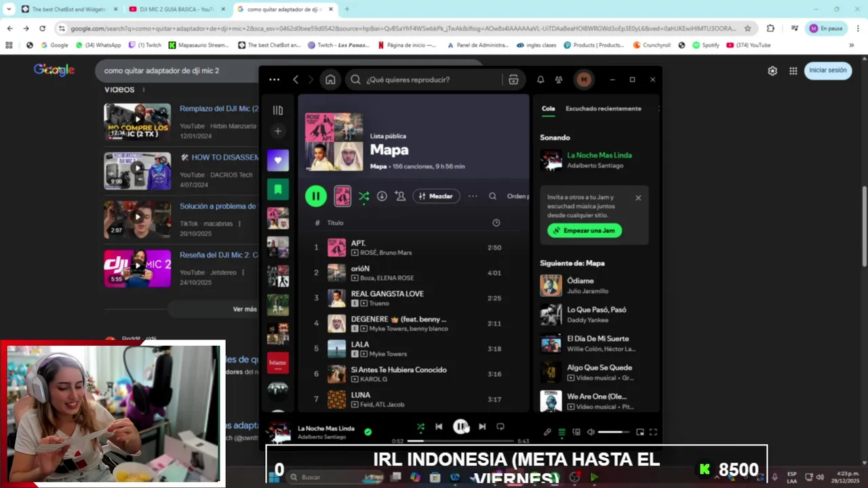Image resolution: width=868 pixels, height=488 pixels.
Task: Toggle the saved checkmark for current song
Action: [368, 432]
